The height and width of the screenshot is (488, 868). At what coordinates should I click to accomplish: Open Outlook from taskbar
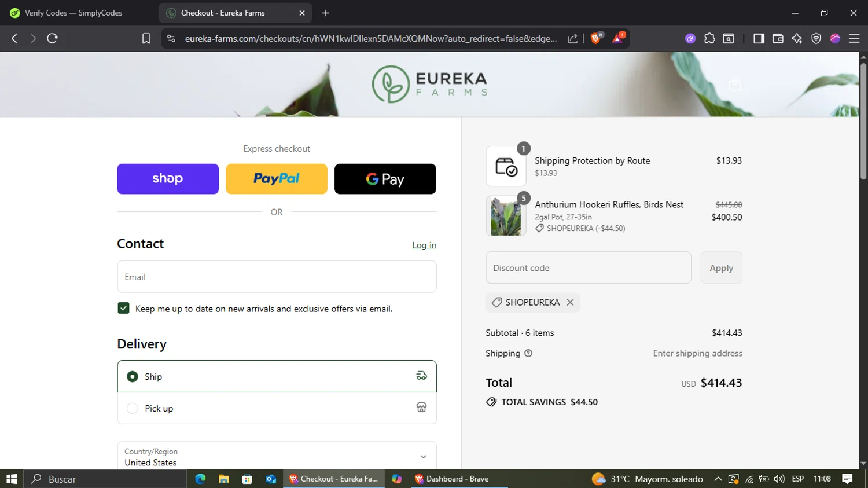[271, 479]
